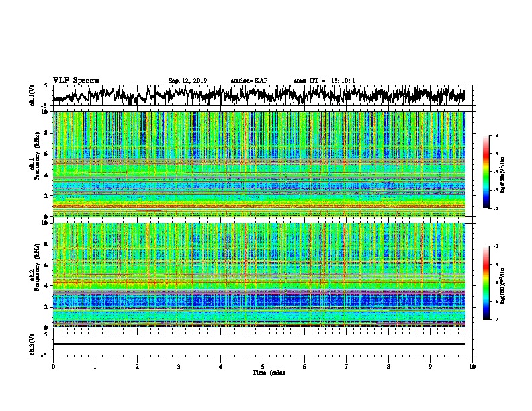The width and height of the screenshot is (532, 411).
Task: Click the "7" tick on the Time axis
Action: click(347, 367)
